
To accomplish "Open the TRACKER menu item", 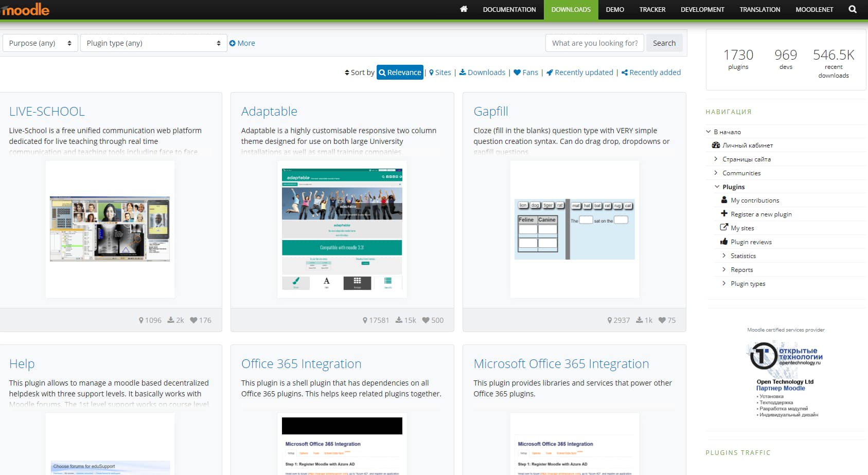I will [x=652, y=10].
